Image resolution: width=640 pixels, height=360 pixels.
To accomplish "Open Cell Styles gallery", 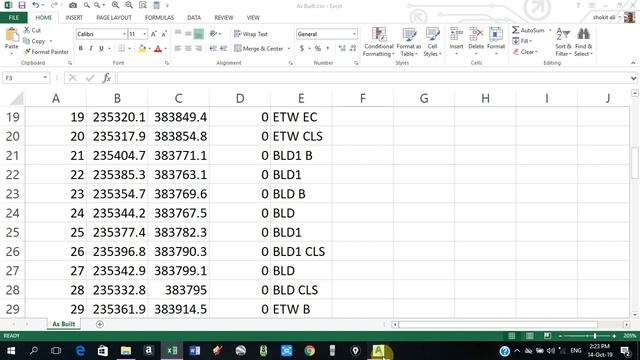I will [x=432, y=42].
